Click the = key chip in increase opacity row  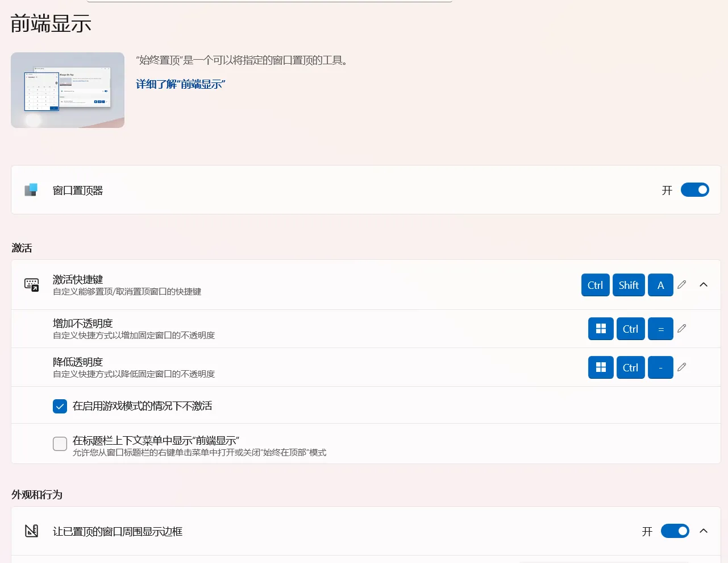(660, 329)
